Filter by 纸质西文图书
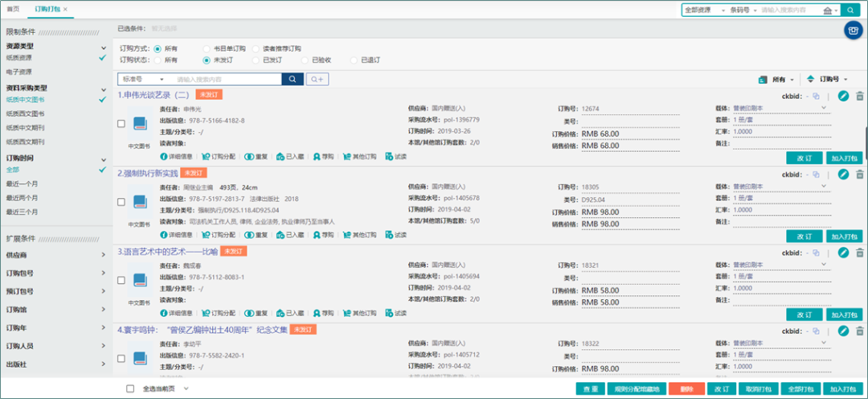 (x=26, y=113)
